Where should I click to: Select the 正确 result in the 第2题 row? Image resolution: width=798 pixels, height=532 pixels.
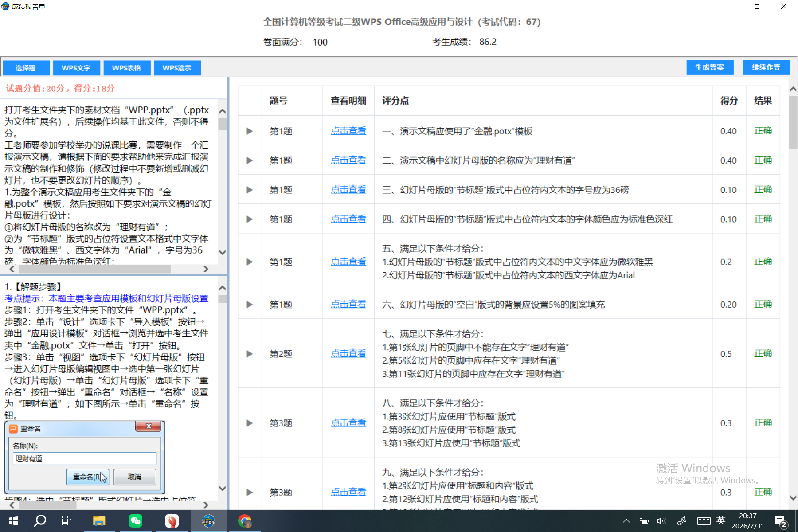pos(763,354)
